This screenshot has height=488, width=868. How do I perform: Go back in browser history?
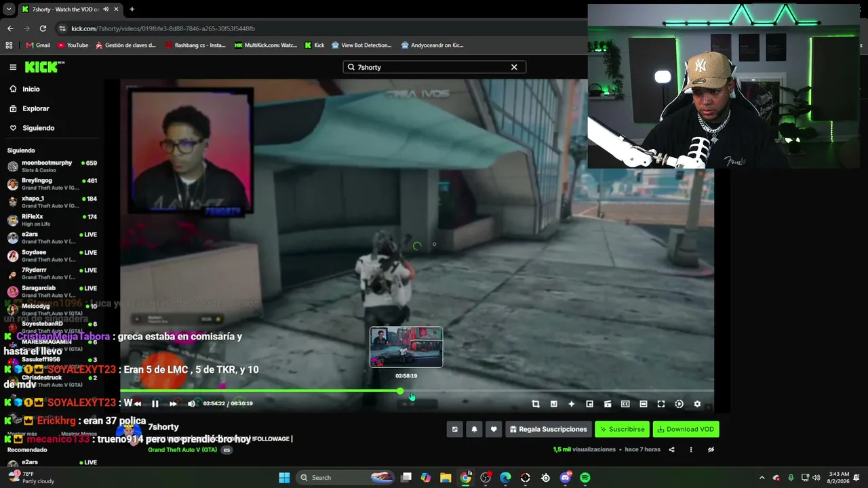(10, 28)
